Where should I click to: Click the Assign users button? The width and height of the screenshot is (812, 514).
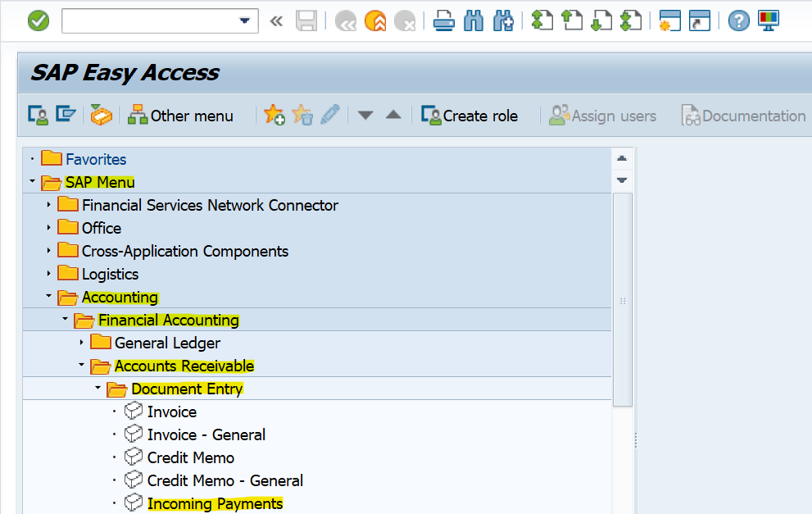coord(602,116)
